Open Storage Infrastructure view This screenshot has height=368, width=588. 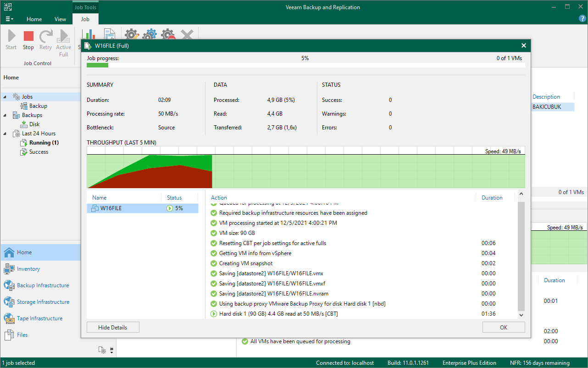coord(43,302)
